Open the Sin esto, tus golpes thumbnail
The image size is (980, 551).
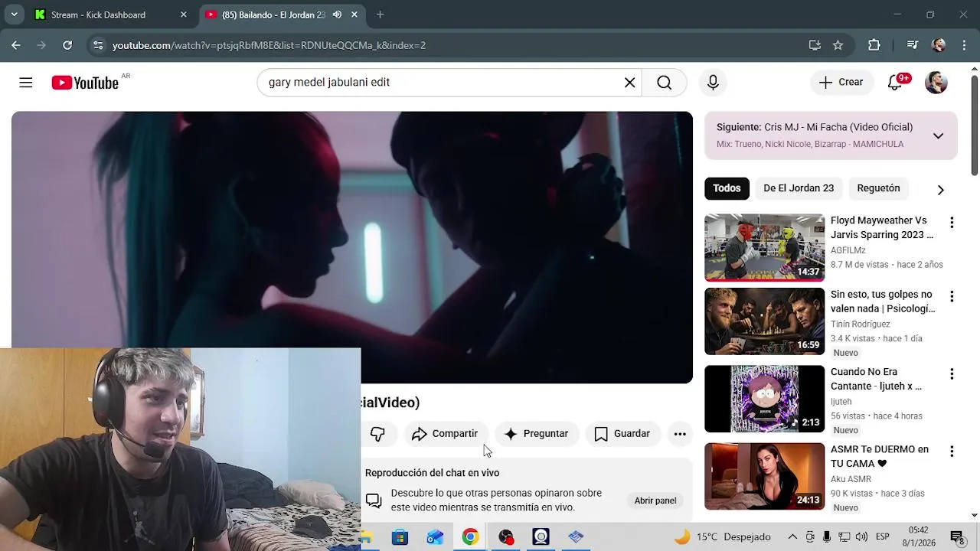pyautogui.click(x=764, y=321)
